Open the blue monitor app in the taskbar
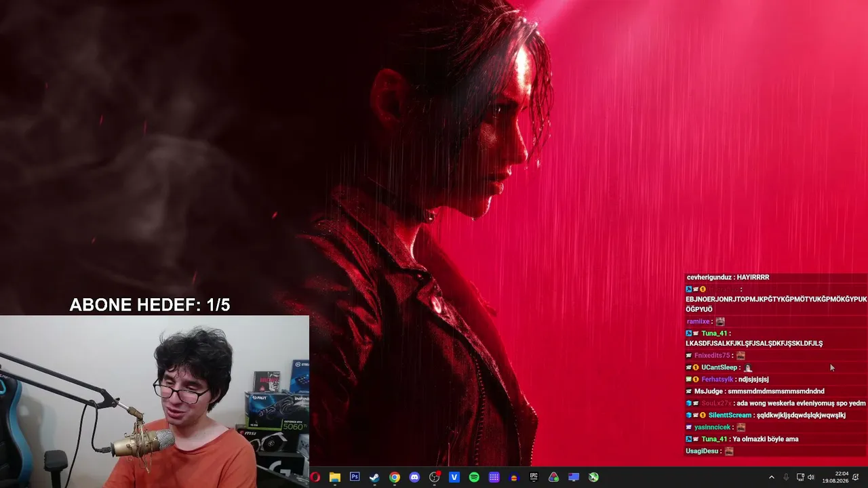Viewport: 868px width, 488px height. [x=574, y=477]
